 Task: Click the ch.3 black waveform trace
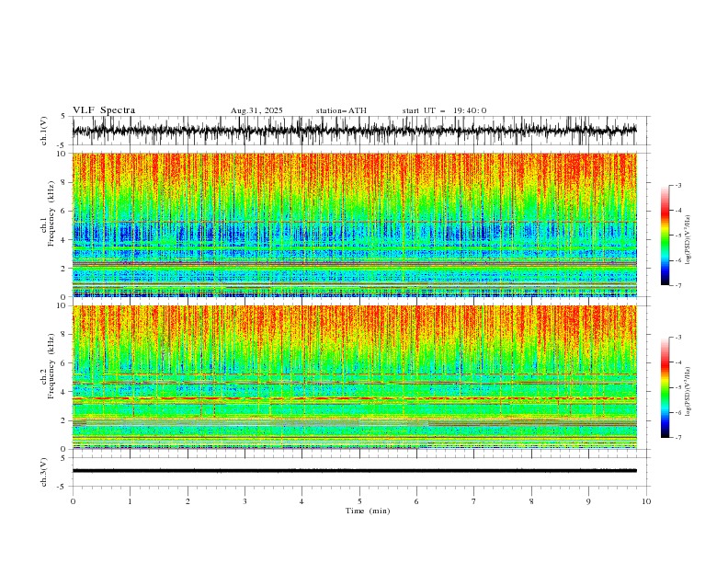click(355, 471)
